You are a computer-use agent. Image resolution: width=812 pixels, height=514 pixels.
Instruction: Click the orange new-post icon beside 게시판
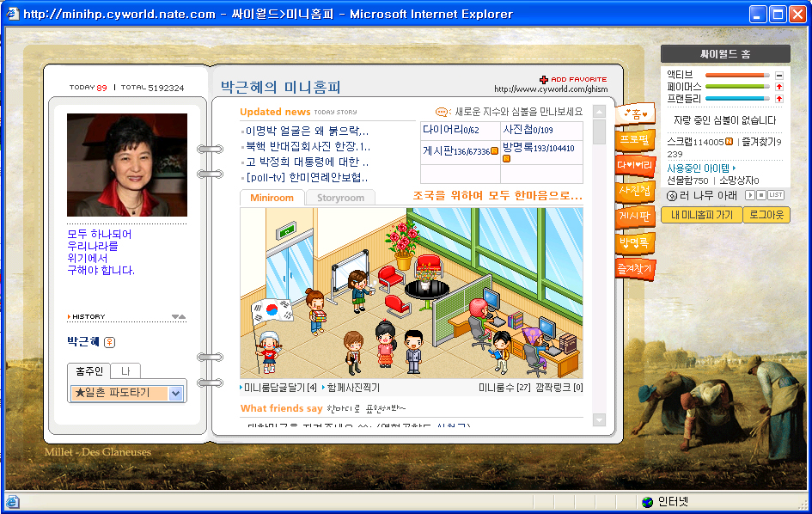point(494,151)
